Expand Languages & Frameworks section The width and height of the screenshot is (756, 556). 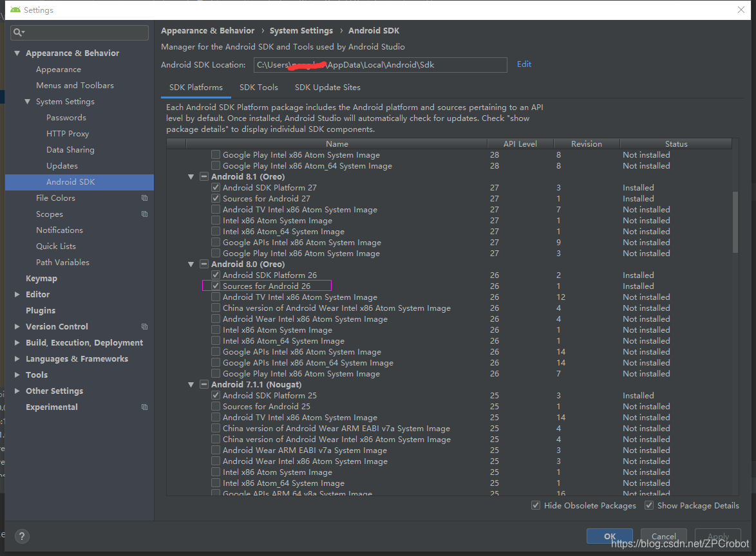pos(17,359)
